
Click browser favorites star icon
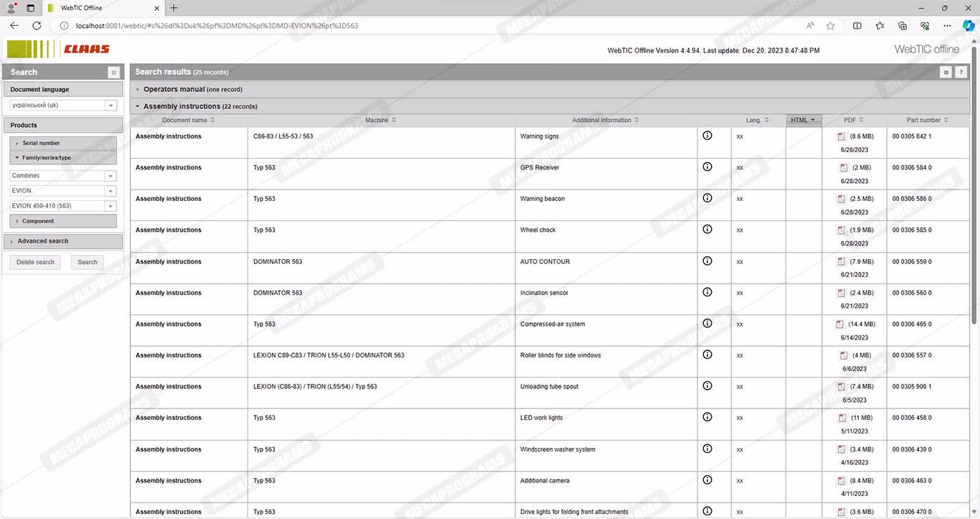(x=830, y=26)
